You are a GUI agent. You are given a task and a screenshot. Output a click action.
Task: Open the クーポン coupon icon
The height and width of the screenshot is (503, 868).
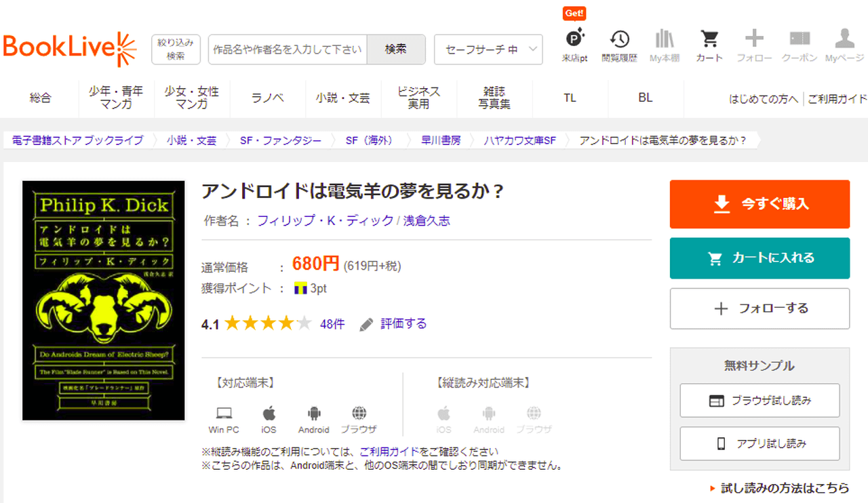tap(800, 39)
